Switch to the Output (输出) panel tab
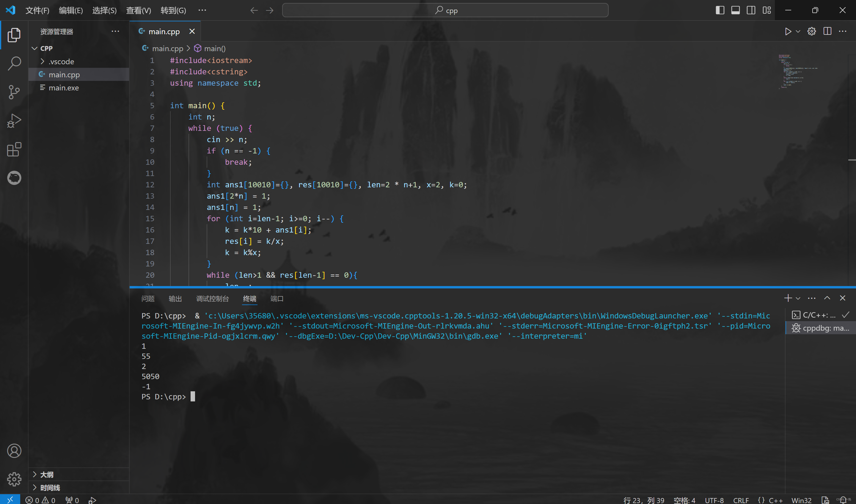The image size is (856, 504). (x=175, y=299)
